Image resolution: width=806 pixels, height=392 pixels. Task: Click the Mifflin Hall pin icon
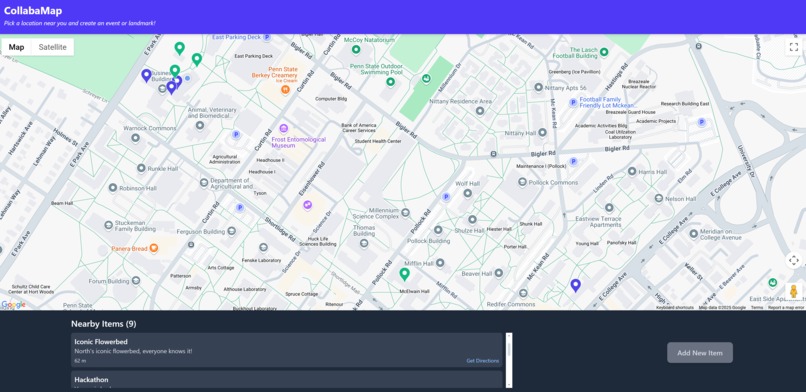coord(439,263)
